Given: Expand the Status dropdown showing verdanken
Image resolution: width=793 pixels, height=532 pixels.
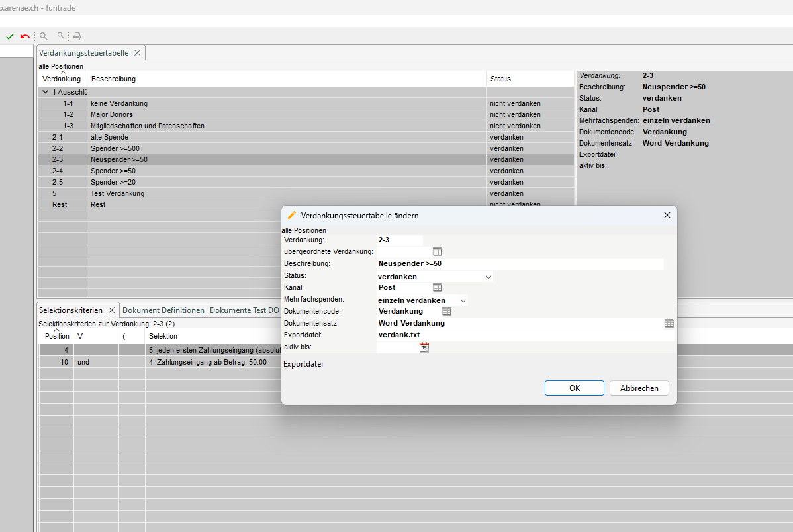Looking at the screenshot, I should pos(488,277).
